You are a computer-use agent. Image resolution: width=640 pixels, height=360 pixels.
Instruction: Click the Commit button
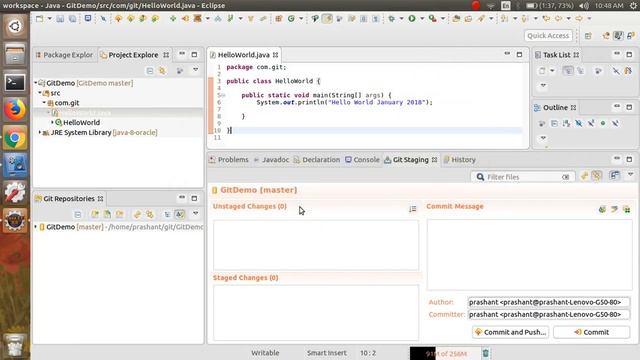point(591,332)
